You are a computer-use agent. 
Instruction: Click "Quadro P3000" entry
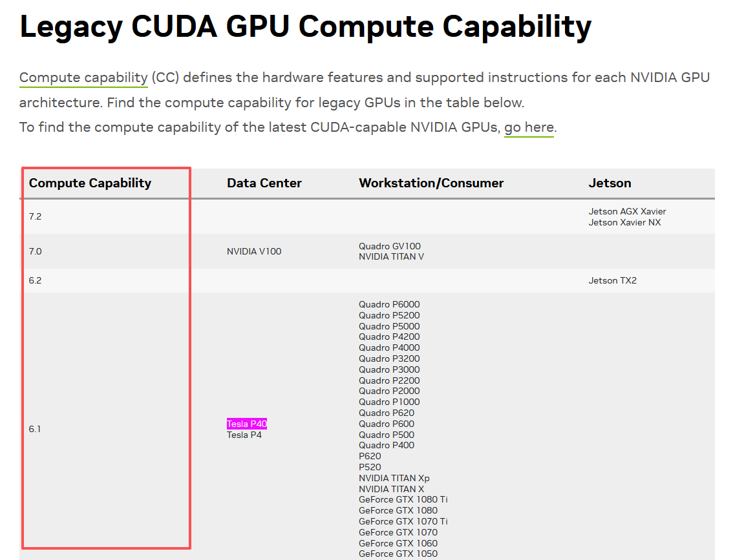point(389,369)
